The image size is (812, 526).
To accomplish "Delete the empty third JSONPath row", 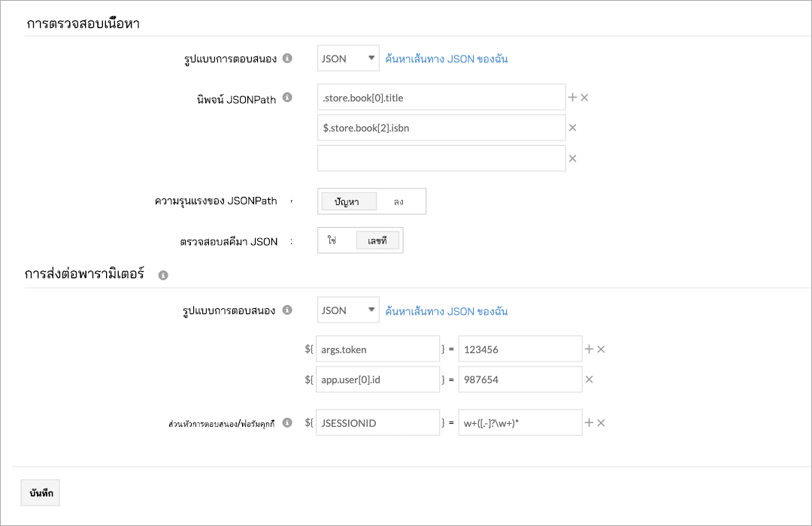I will [x=574, y=158].
